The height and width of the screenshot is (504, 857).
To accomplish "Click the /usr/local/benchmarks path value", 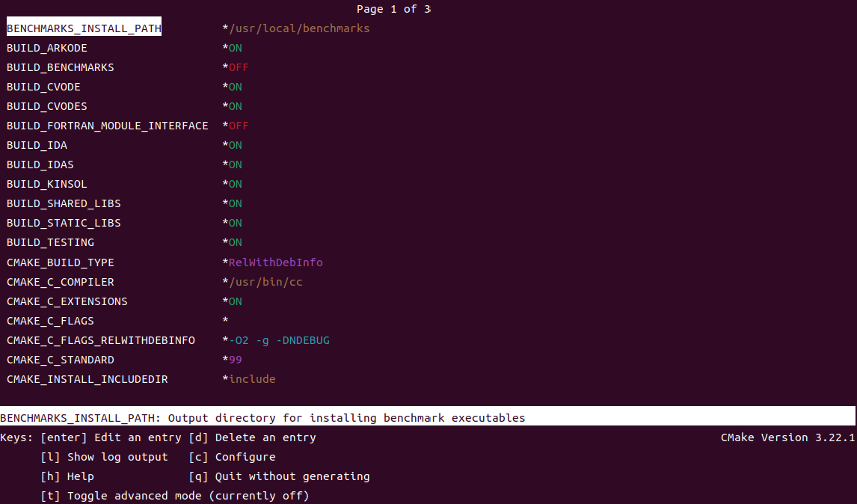I will coord(299,28).
